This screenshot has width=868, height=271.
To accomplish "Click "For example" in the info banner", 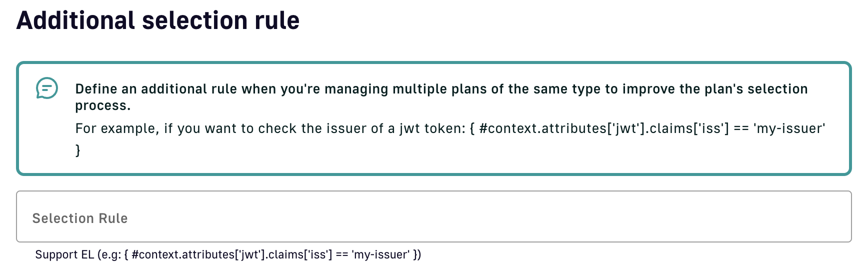I will coord(116,128).
